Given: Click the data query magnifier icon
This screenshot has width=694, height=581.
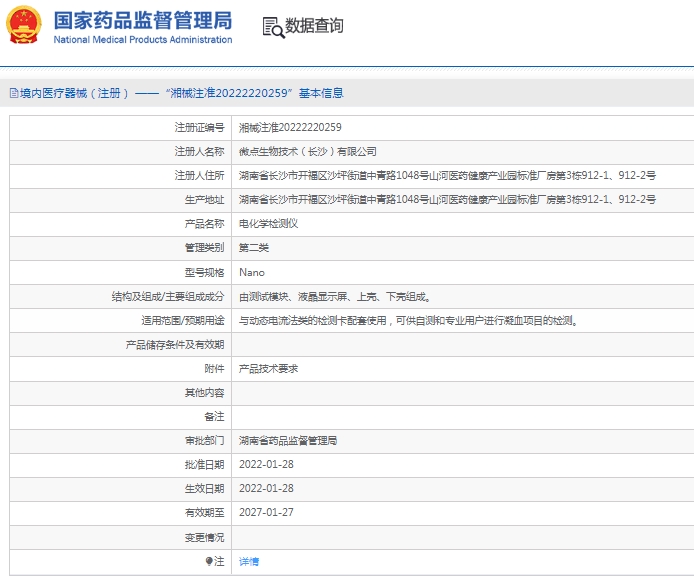Looking at the screenshot, I should coord(273,27).
